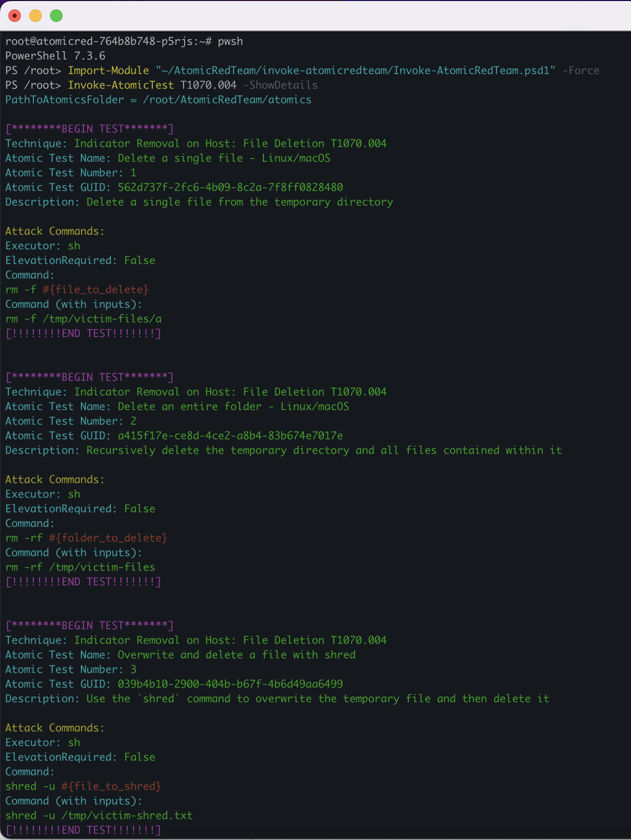631x840 pixels.
Task: Click the Invoke-AtomicTest command text
Action: point(120,85)
